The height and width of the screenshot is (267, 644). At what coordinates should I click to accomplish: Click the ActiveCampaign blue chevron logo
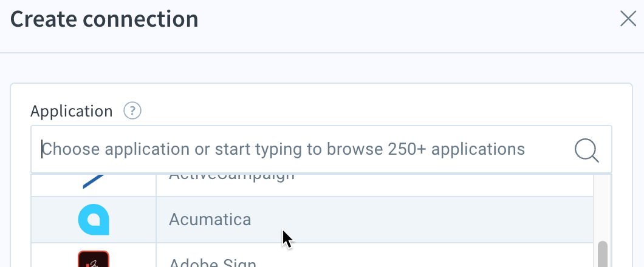click(94, 181)
